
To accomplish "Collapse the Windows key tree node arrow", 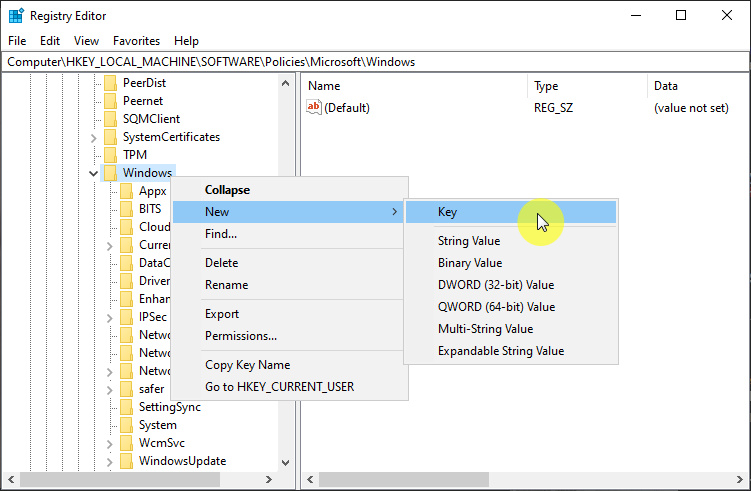I will 94,174.
